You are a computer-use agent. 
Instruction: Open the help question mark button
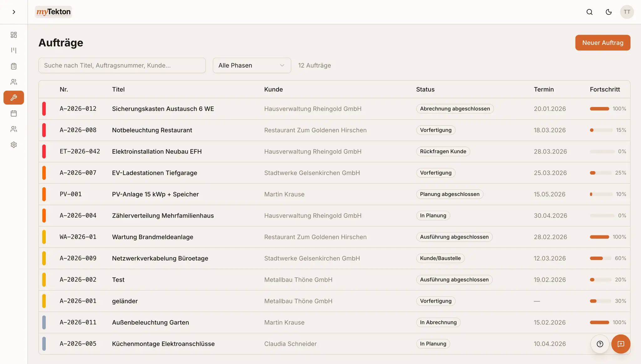[x=600, y=344]
